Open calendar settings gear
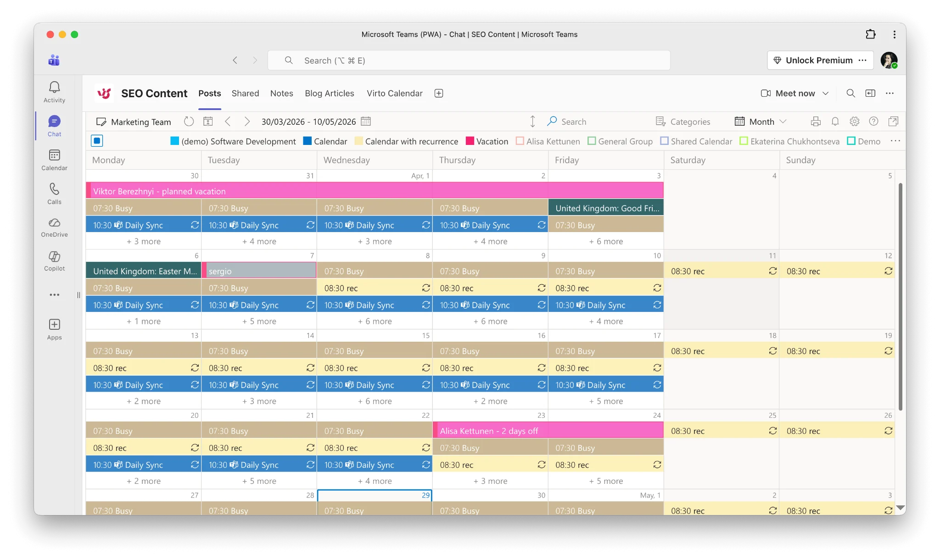Image resolution: width=940 pixels, height=560 pixels. (x=854, y=122)
